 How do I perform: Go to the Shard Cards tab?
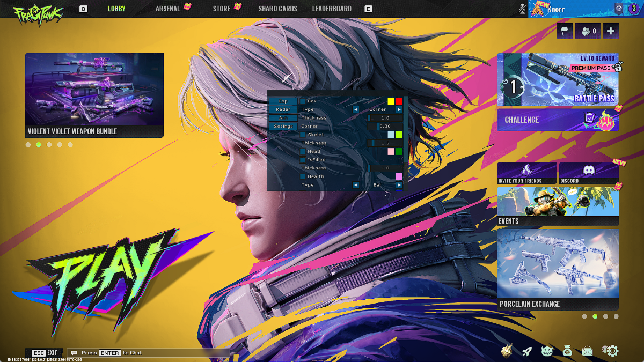click(x=277, y=9)
